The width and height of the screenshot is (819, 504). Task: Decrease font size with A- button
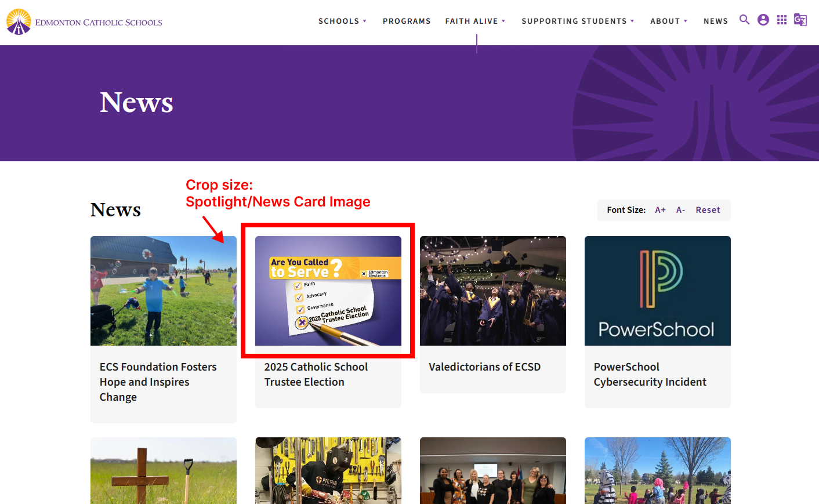coord(680,210)
